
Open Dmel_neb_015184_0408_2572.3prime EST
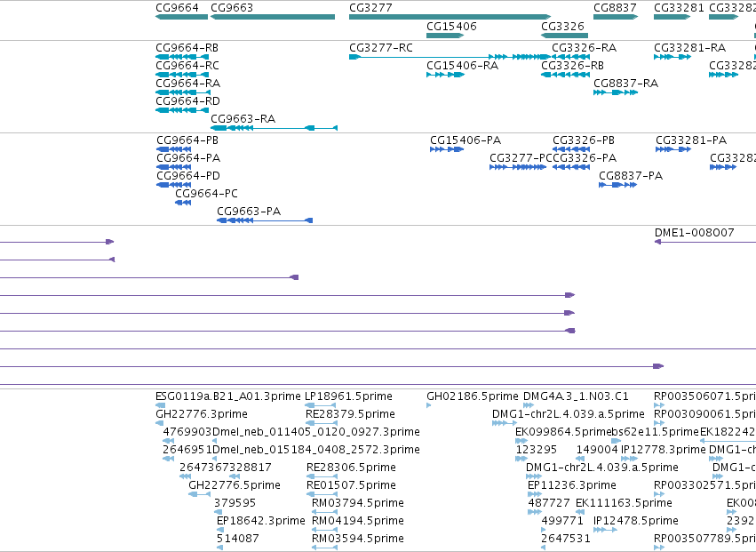click(x=315, y=450)
